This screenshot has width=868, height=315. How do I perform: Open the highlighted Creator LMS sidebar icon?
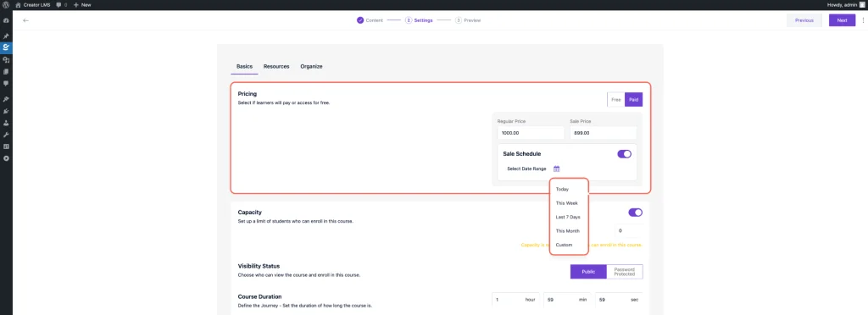pos(6,47)
